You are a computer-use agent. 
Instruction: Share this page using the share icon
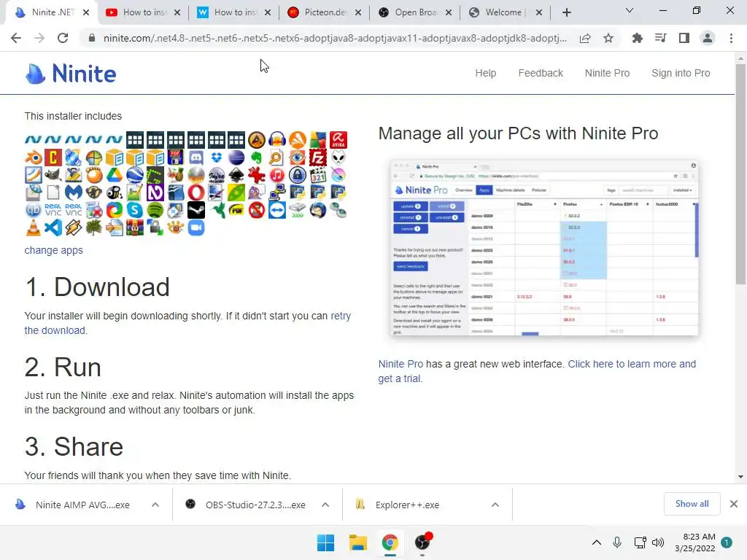(x=585, y=38)
